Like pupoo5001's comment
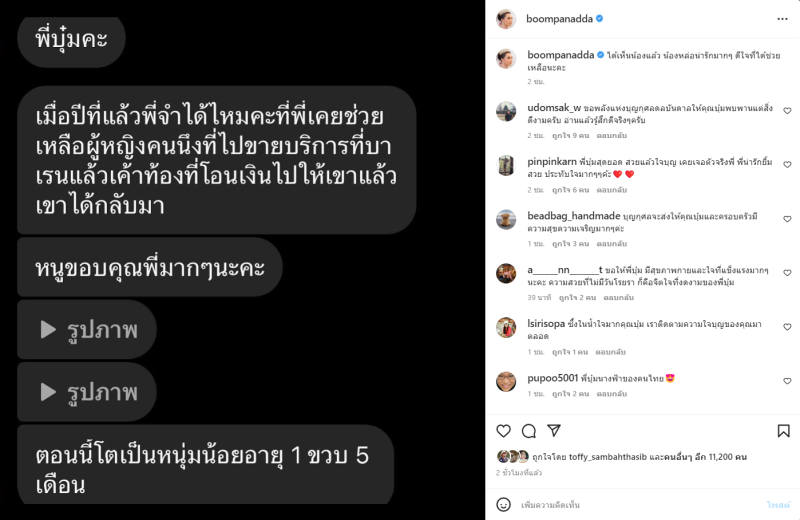Screen dimensions: 800x520 click(x=787, y=381)
